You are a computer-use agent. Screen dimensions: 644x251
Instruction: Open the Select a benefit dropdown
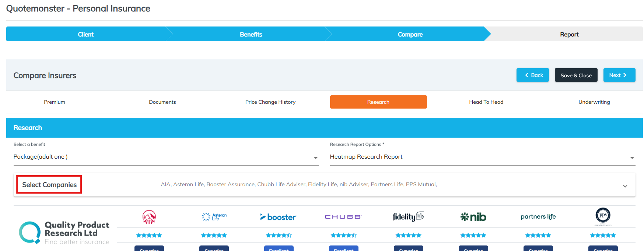point(166,157)
